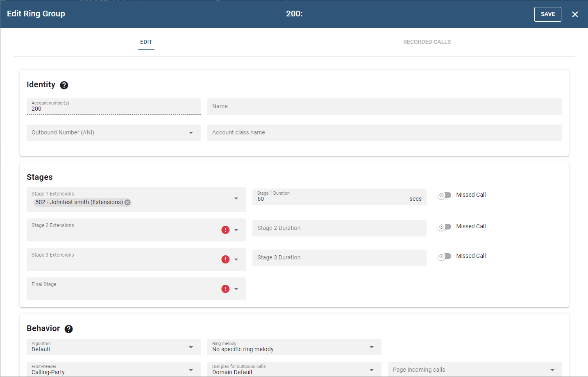Click the Stage 3 Extensions red error icon
This screenshot has height=377, width=588.
click(x=225, y=259)
